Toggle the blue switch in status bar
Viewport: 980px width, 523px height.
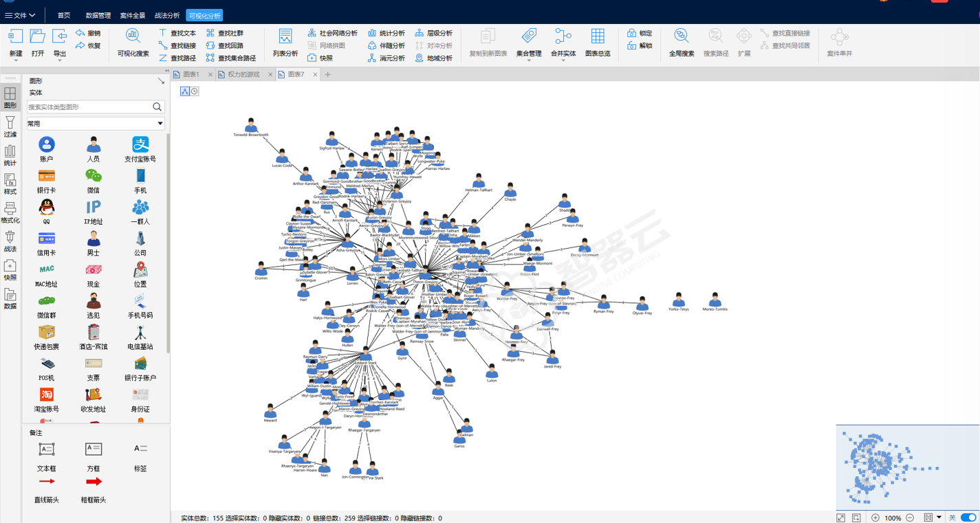[x=968, y=518]
